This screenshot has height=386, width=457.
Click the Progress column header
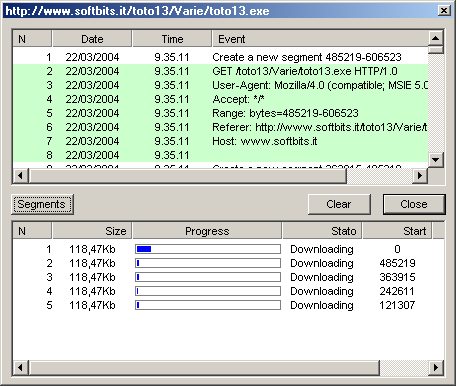[x=207, y=231]
